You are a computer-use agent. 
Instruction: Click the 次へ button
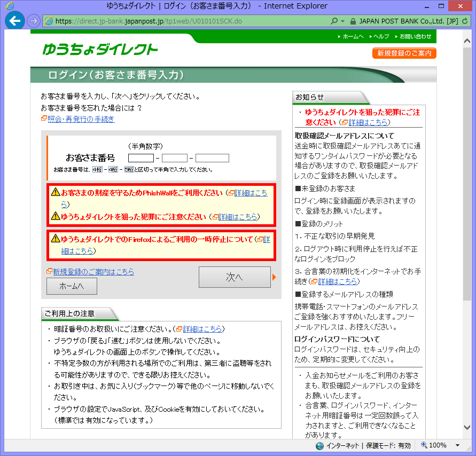[235, 277]
